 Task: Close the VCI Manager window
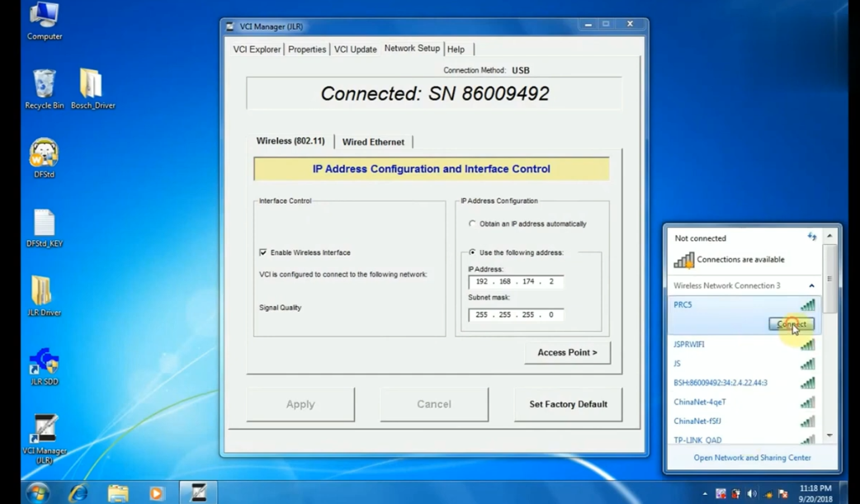[x=630, y=25]
